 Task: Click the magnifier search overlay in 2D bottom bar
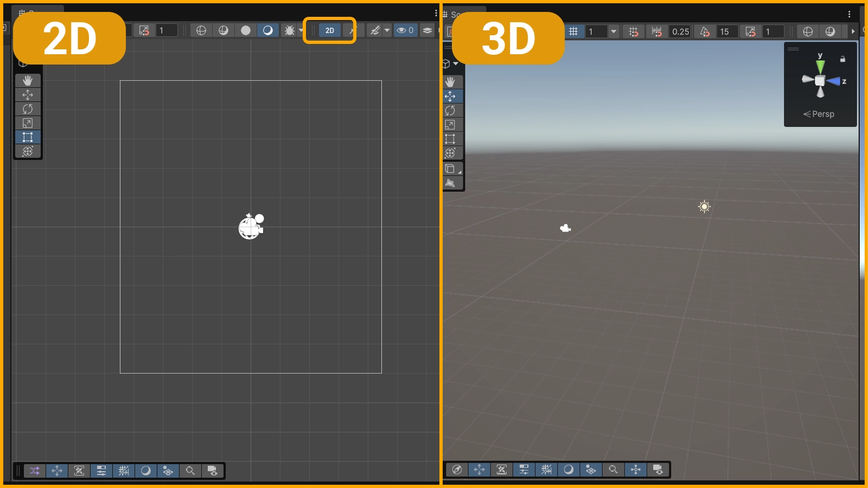pos(190,471)
